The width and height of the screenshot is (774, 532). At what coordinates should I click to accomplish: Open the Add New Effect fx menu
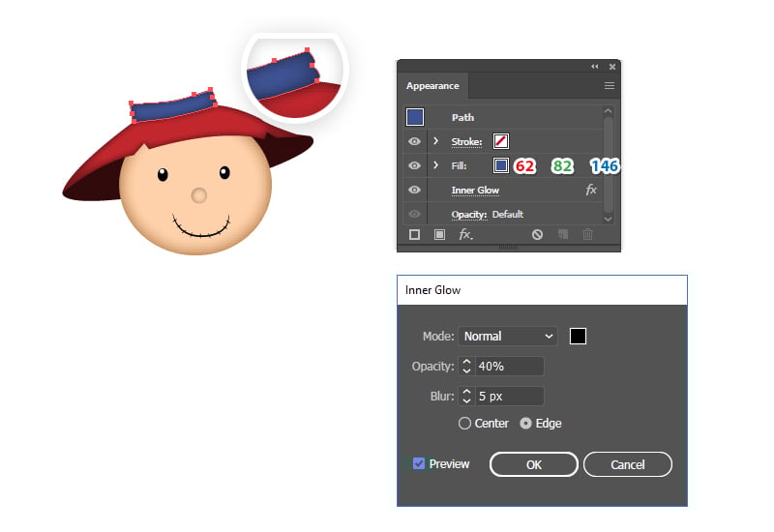pos(465,234)
